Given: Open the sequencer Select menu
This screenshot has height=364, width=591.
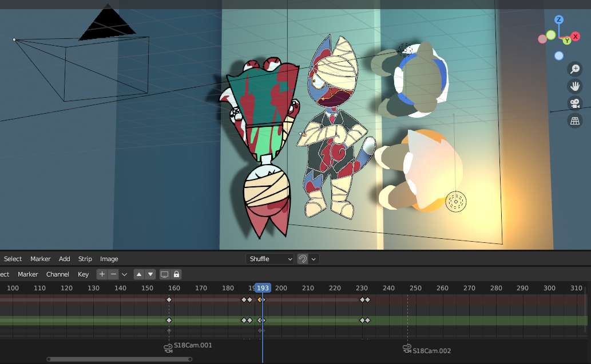Looking at the screenshot, I should click(x=13, y=259).
